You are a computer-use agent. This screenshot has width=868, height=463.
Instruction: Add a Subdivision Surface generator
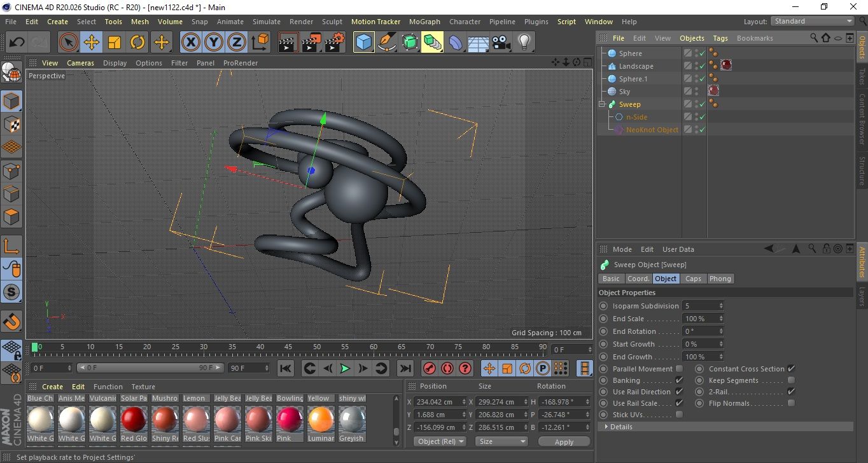410,43
